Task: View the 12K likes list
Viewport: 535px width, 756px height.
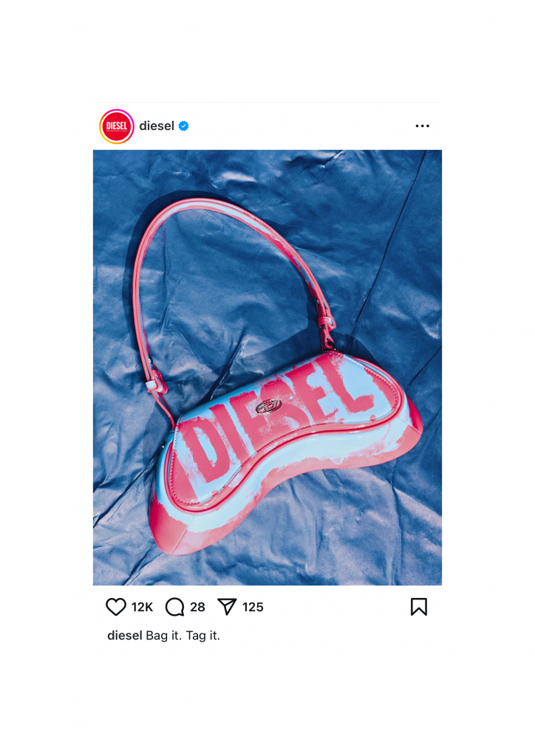Action: tap(142, 607)
